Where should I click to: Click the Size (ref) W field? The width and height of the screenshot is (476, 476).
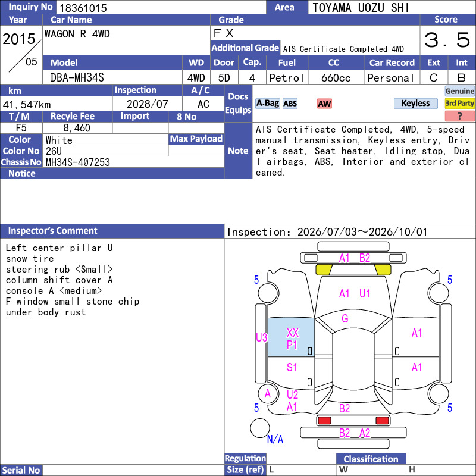[x=371, y=469]
